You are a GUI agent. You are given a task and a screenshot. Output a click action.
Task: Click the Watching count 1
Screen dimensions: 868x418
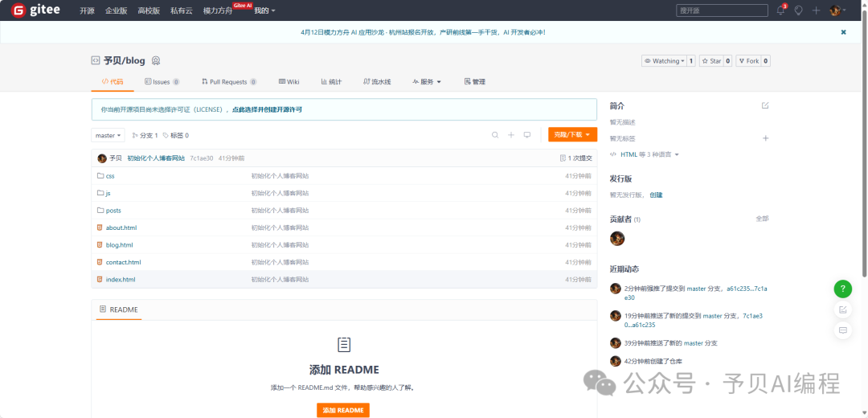coord(691,61)
